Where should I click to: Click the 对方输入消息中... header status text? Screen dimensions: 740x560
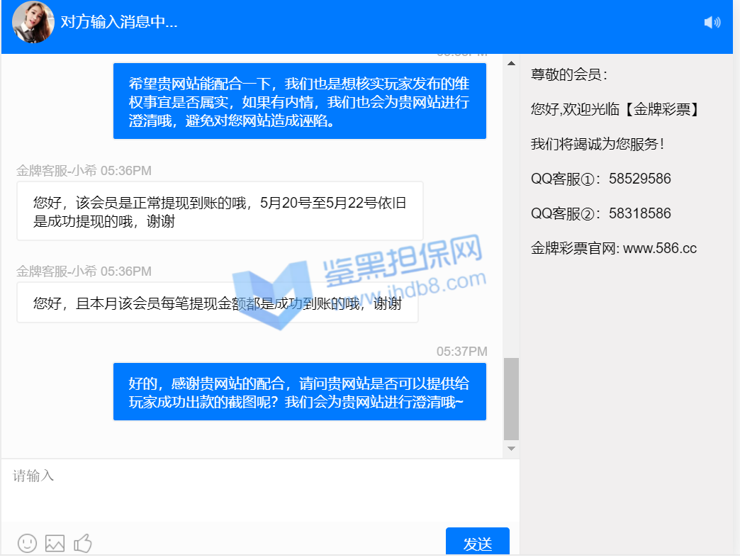tap(119, 22)
